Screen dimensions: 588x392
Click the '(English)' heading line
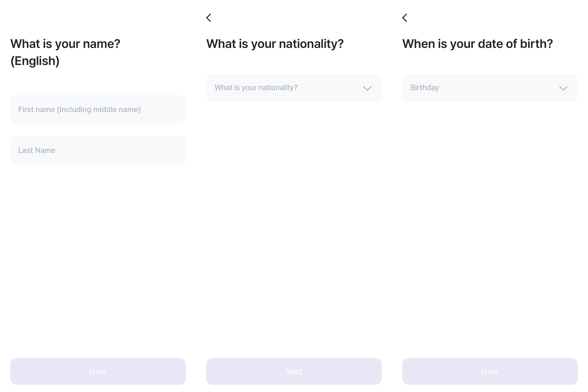point(35,61)
